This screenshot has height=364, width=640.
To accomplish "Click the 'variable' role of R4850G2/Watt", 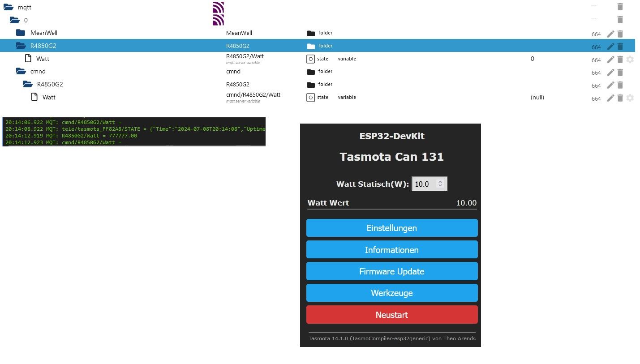I will tap(347, 59).
